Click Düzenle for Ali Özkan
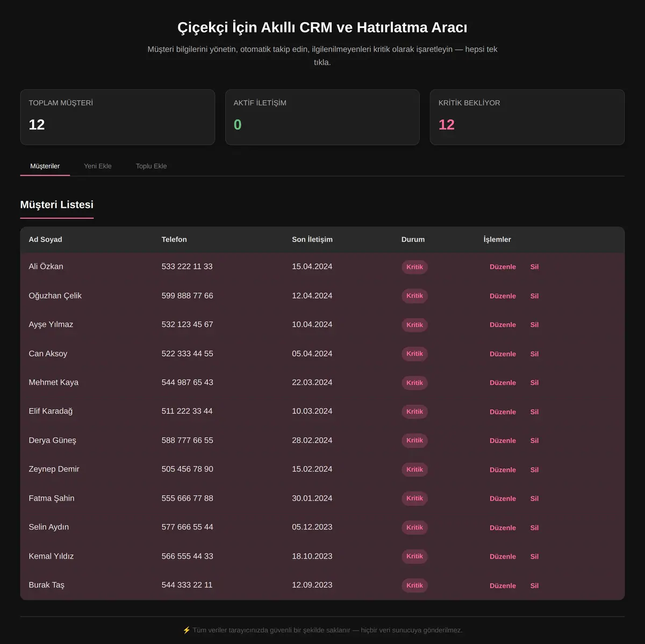Screen dimensions: 645x644 503,267
